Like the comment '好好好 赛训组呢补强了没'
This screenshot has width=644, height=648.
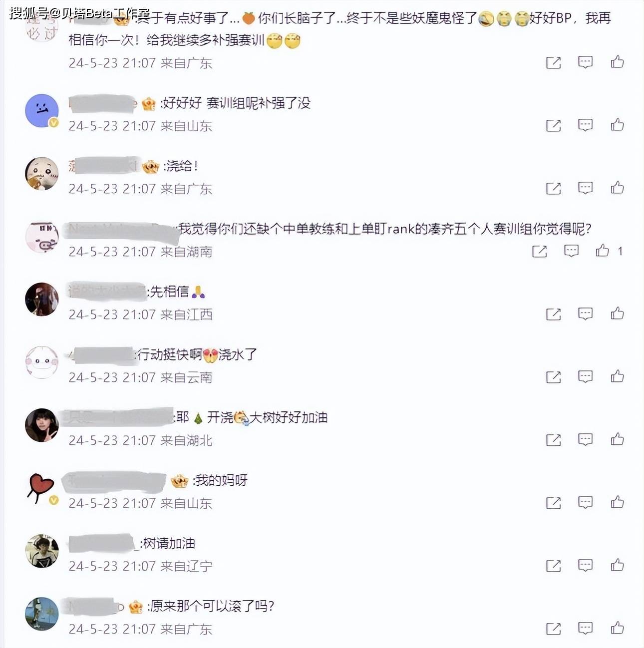[617, 124]
